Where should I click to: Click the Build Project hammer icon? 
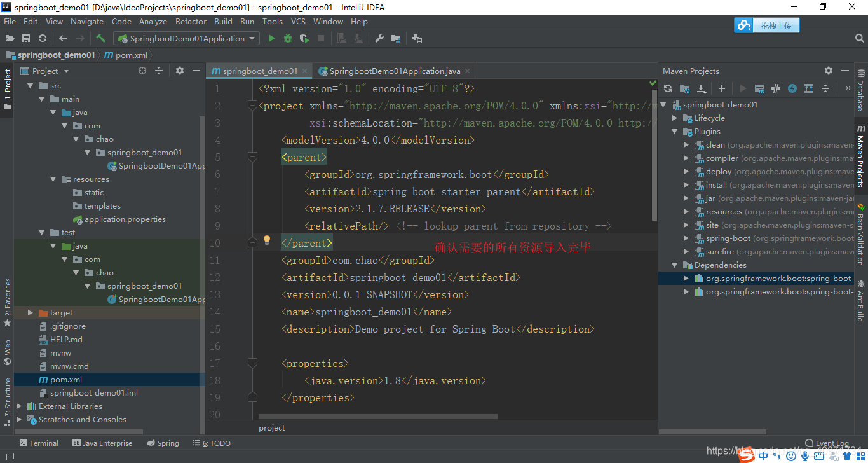[100, 38]
